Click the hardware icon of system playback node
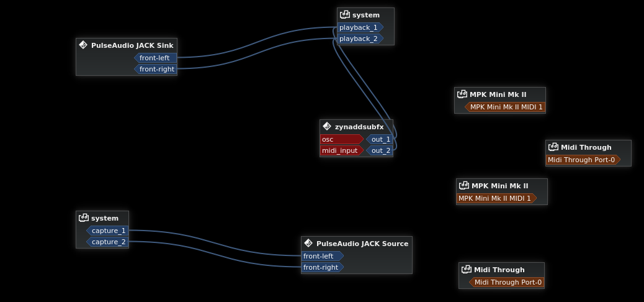This screenshot has height=302, width=644. tap(344, 15)
